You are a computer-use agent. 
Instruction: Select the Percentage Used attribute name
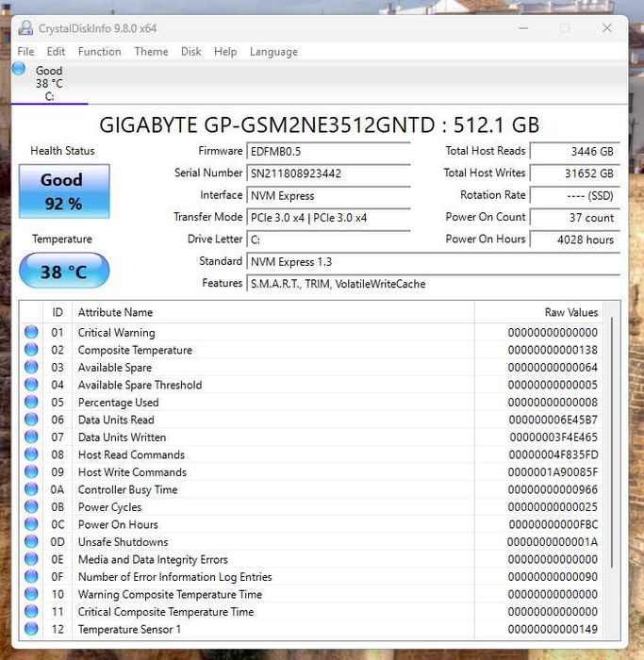click(x=118, y=403)
